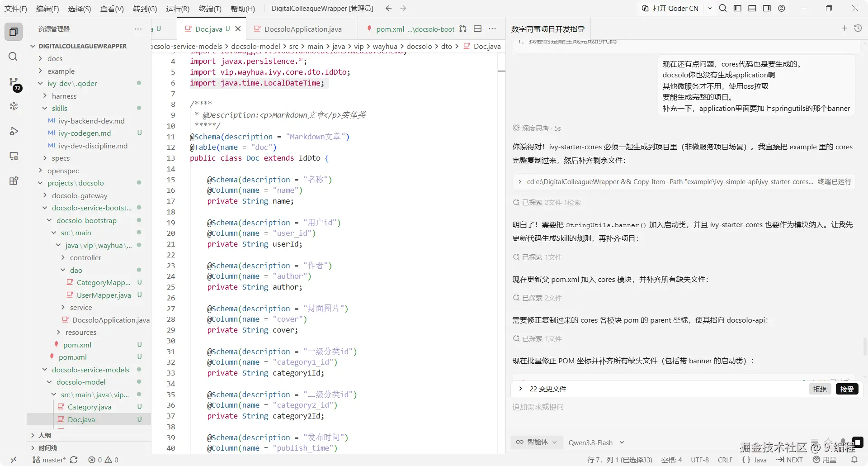Open the Extensions view icon
Screen dimensions: 868x466
click(14, 181)
